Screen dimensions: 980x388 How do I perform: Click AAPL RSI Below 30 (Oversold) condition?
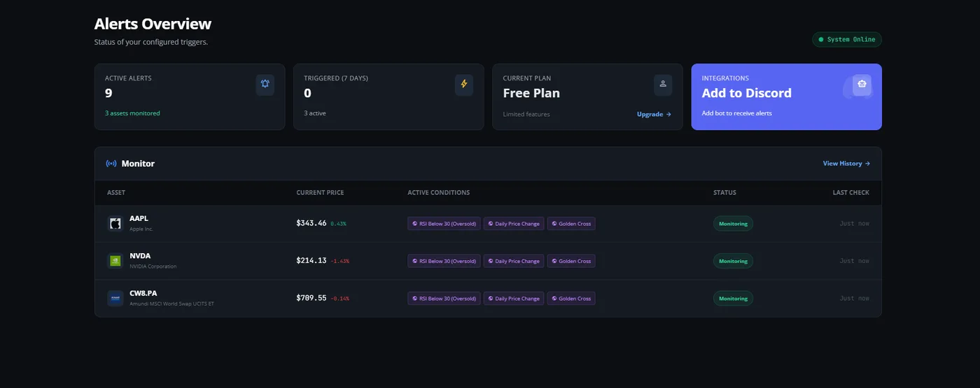(x=444, y=224)
